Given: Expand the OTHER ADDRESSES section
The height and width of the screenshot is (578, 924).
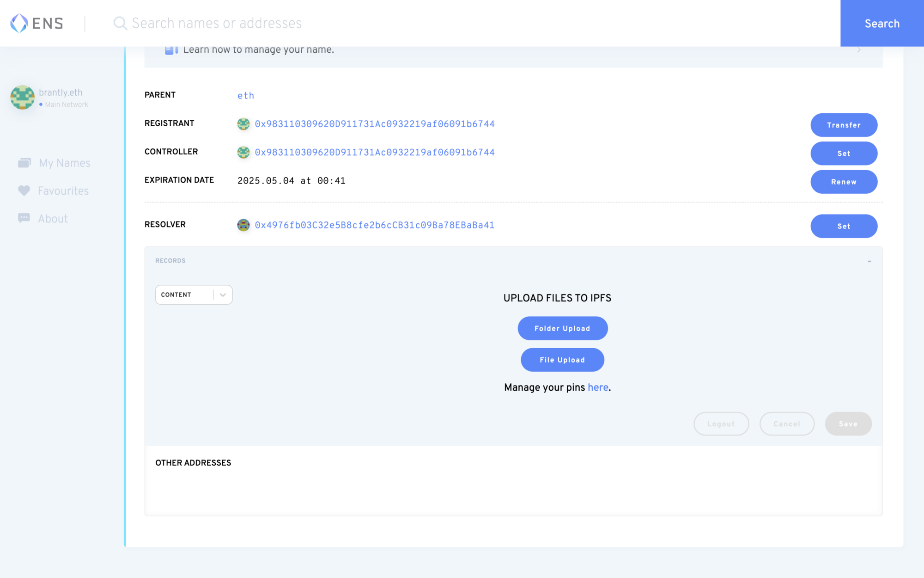Looking at the screenshot, I should pos(193,463).
